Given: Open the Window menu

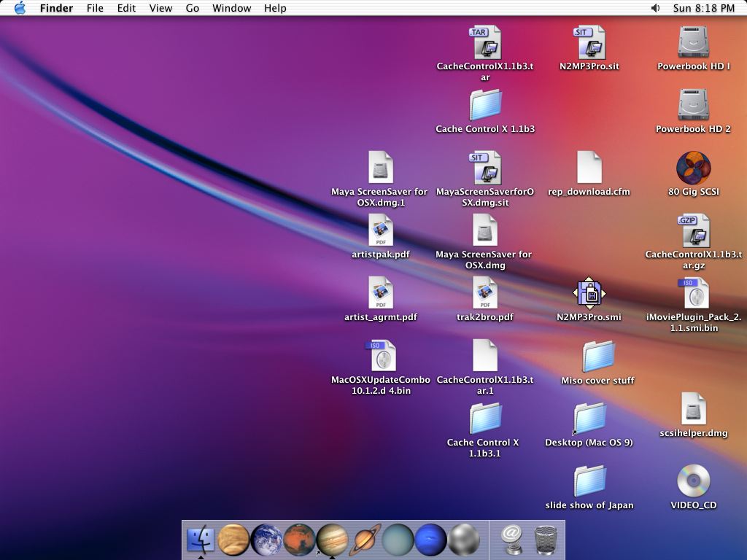Looking at the screenshot, I should pyautogui.click(x=231, y=8).
